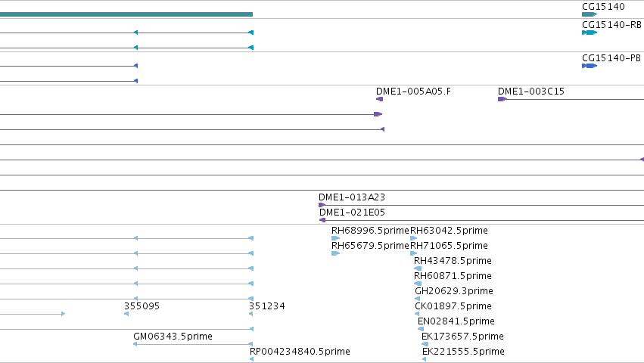Select the RH71065.5prime EST arrow

coord(414,253)
